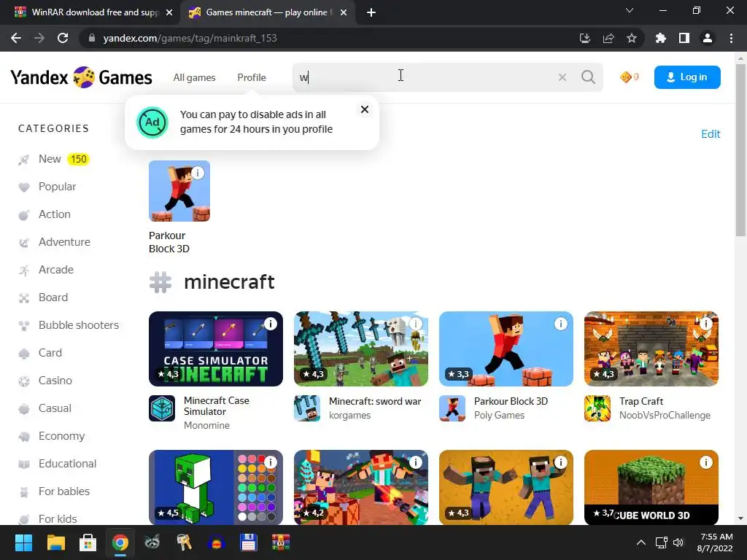The image size is (747, 560).
Task: Open the recent Parkour Block 3D thumbnail
Action: coord(179,191)
